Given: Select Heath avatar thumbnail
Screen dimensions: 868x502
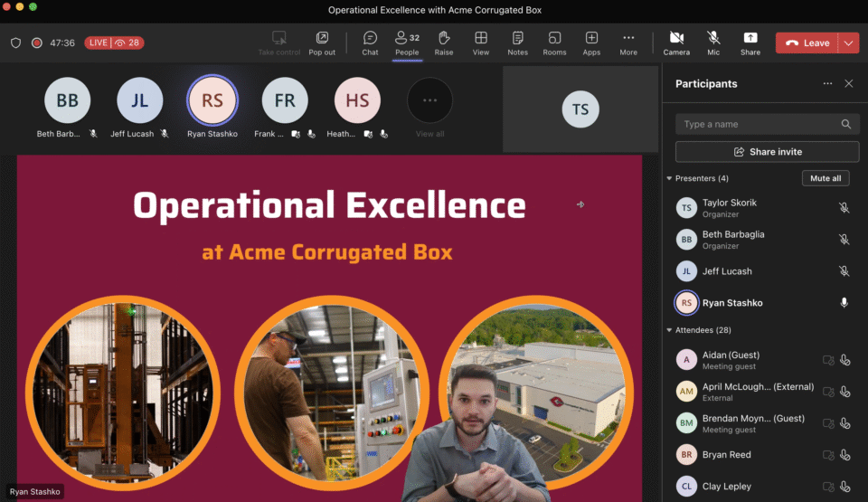Looking at the screenshot, I should pos(358,100).
